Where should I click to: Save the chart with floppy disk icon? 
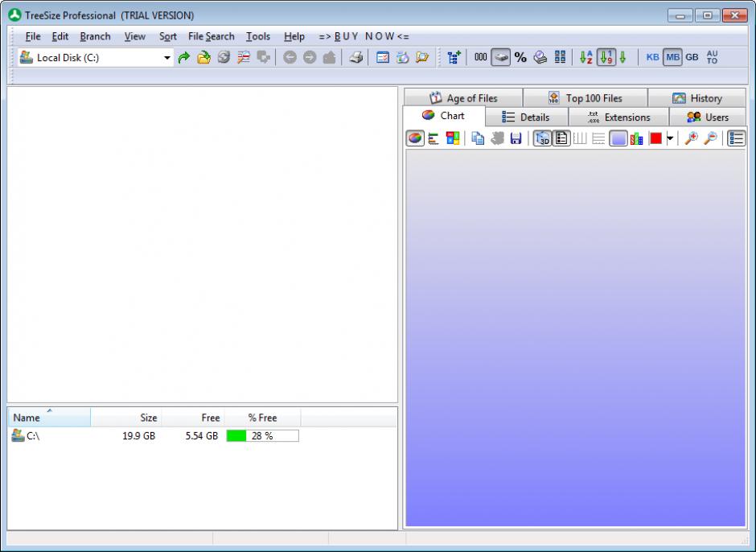(516, 138)
